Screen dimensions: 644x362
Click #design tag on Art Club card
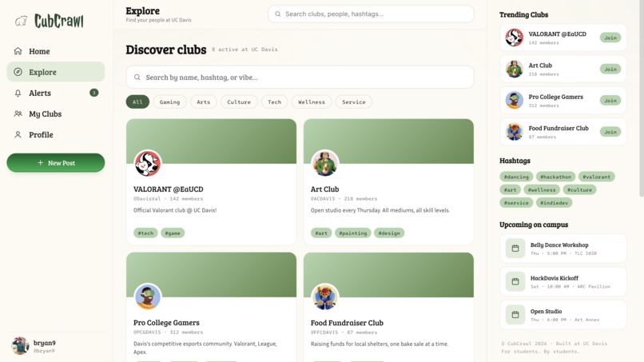click(389, 233)
